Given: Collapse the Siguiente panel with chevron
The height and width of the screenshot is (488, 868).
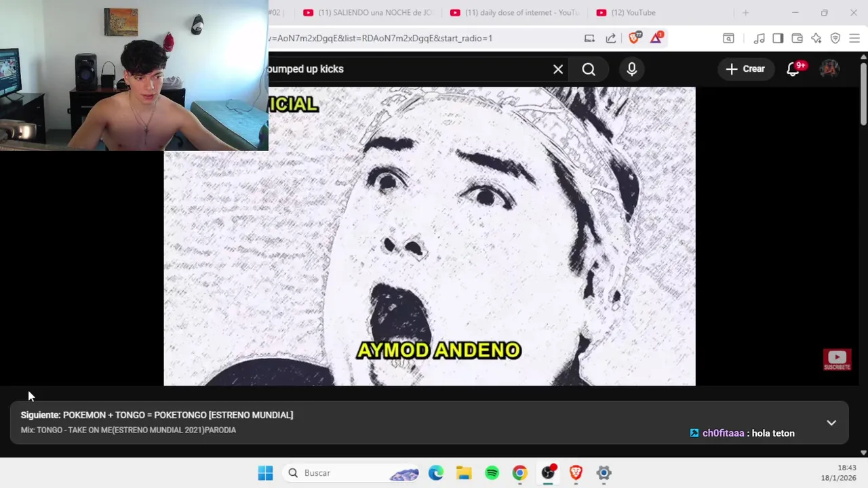Looking at the screenshot, I should tap(831, 423).
